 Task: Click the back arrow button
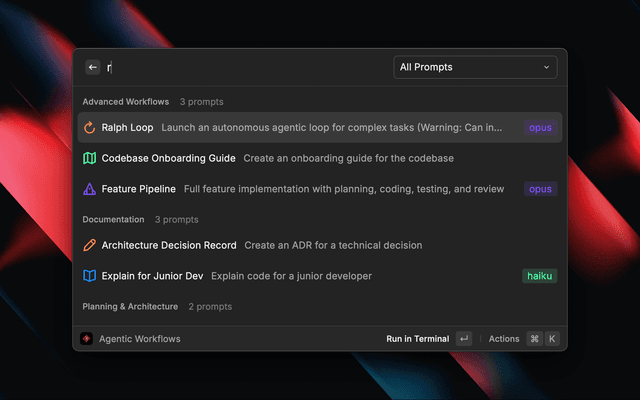[x=93, y=67]
